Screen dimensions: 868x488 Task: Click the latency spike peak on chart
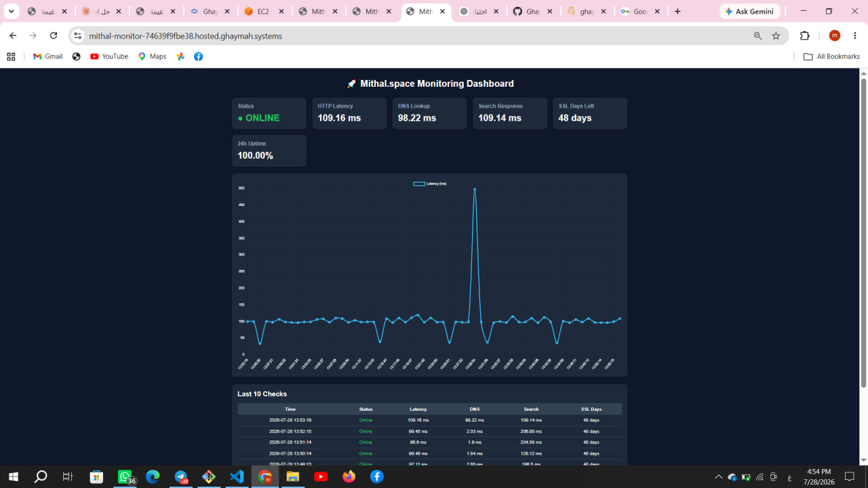pyautogui.click(x=475, y=189)
